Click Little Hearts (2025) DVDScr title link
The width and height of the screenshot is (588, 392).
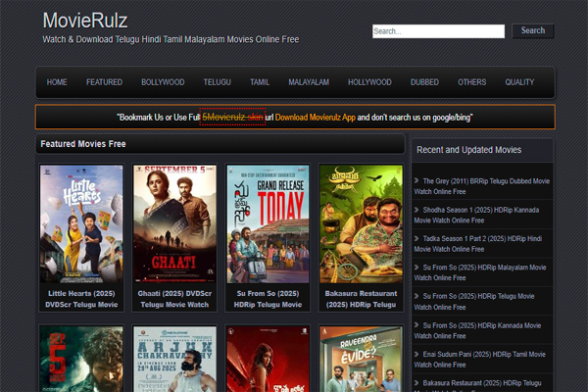[x=81, y=299]
